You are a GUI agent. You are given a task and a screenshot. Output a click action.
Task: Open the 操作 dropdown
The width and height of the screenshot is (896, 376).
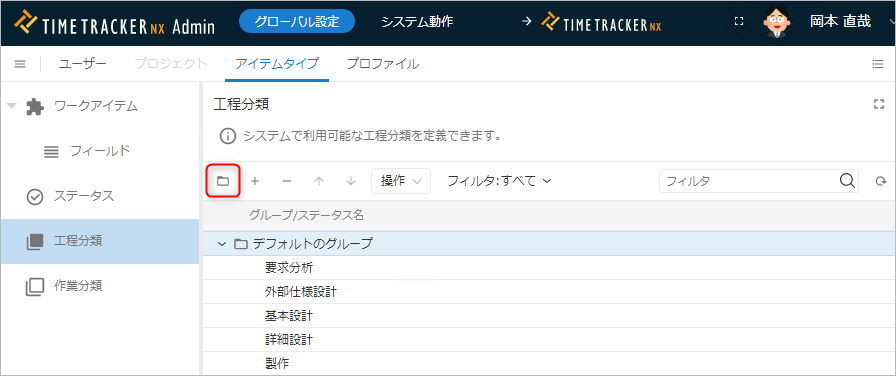click(401, 181)
